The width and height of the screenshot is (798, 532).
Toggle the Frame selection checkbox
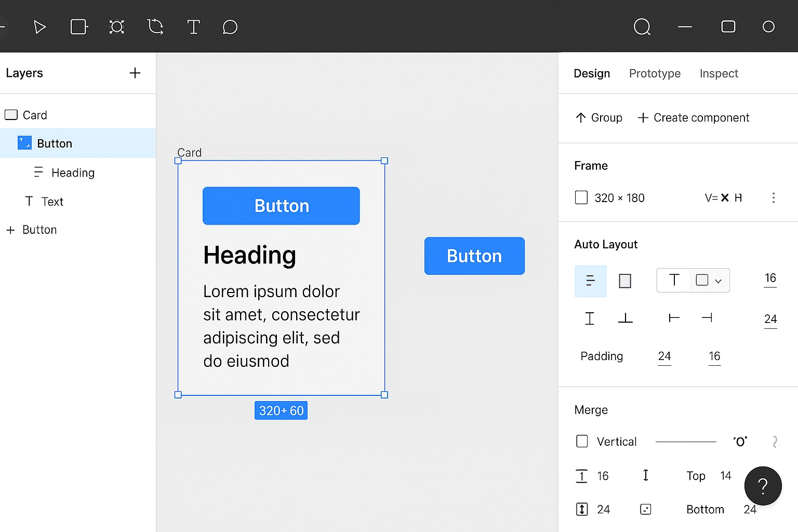click(x=581, y=197)
